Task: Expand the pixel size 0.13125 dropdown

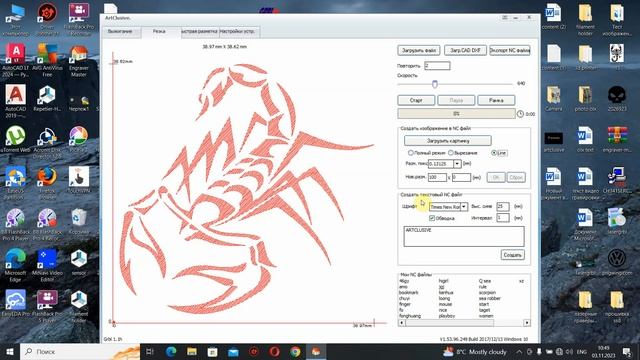Action: point(457,164)
